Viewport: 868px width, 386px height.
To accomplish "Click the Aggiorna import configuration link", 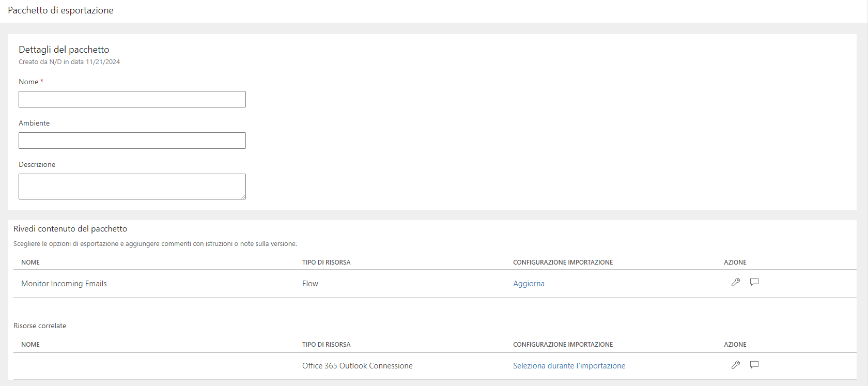I will [x=529, y=284].
